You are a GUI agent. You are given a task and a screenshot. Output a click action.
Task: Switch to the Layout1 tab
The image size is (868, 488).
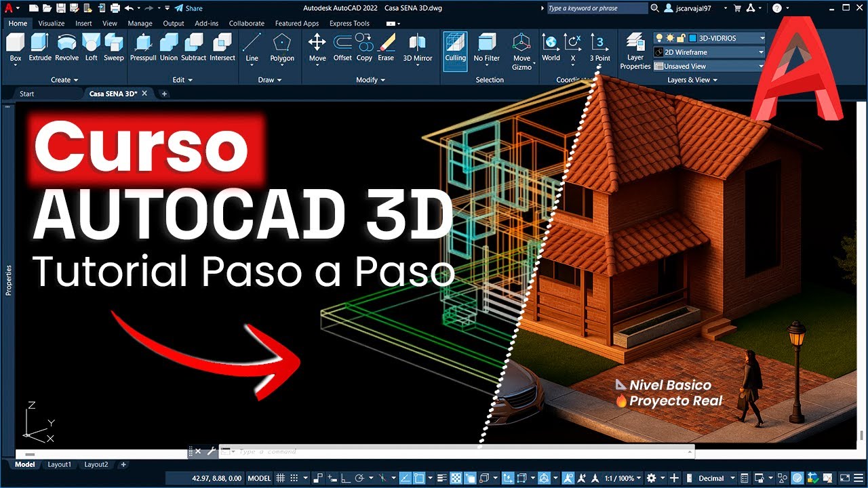pyautogui.click(x=59, y=465)
